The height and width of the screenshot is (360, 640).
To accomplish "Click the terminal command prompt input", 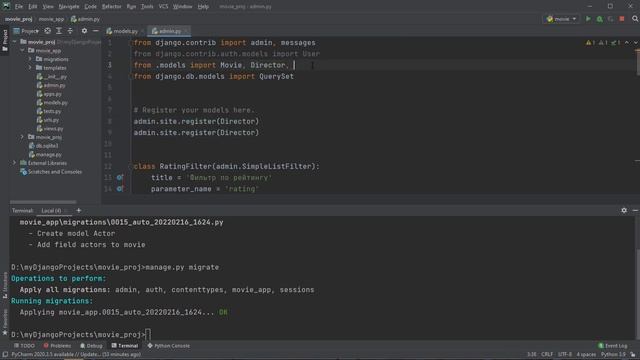I will 148,335.
